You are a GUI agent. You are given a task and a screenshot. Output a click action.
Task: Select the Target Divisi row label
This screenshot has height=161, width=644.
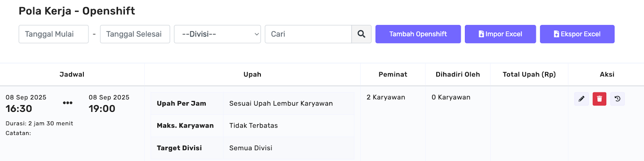coord(179,148)
